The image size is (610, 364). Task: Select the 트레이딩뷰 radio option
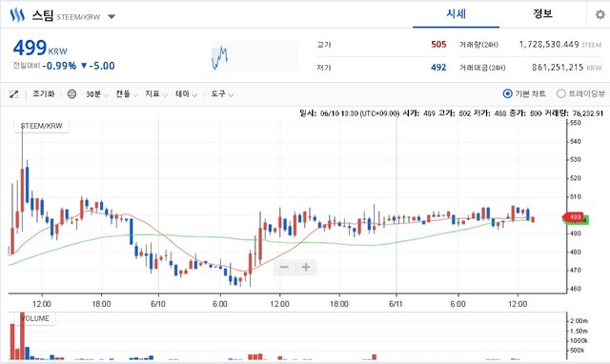[560, 93]
